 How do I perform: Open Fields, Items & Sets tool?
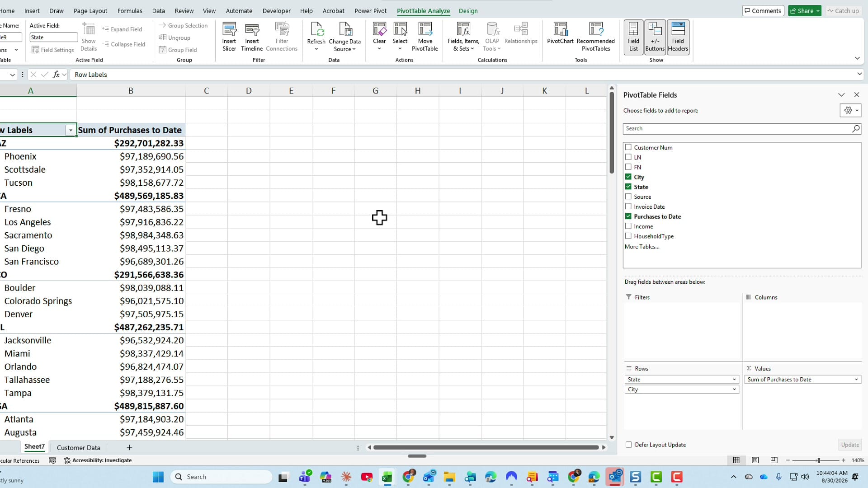pos(463,37)
